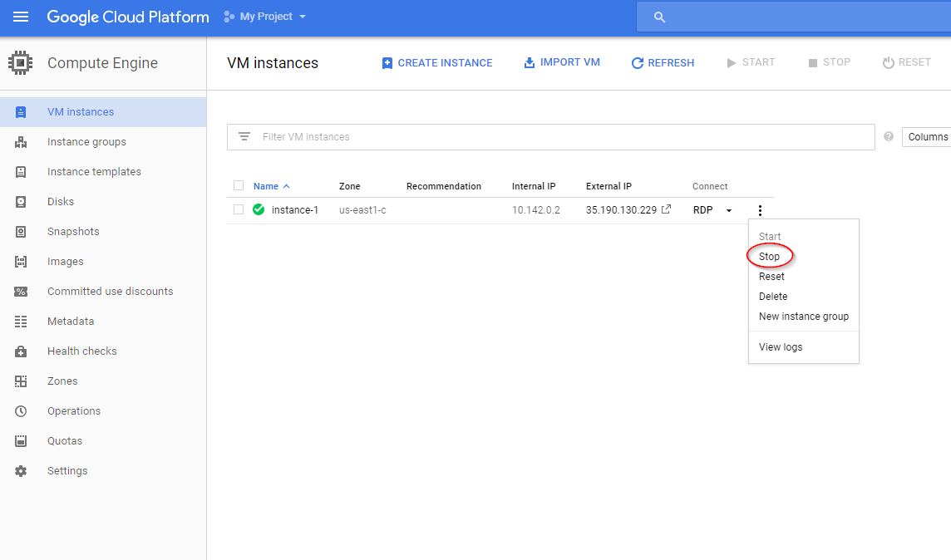Select New instance group menu entry
This screenshot has width=951, height=560.
tap(804, 317)
